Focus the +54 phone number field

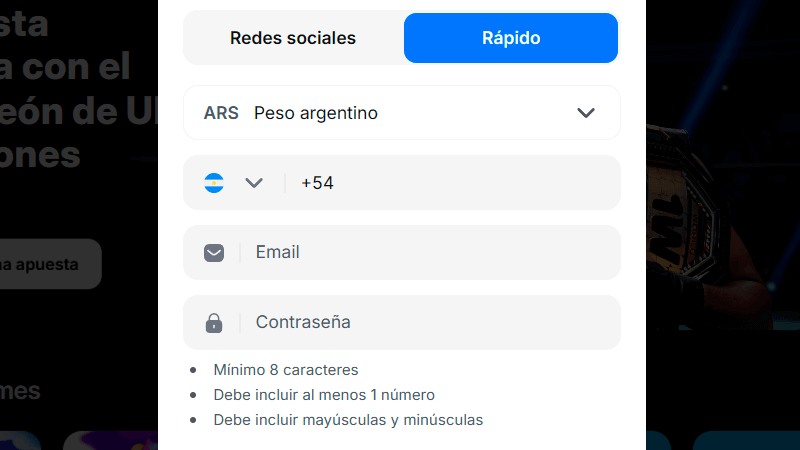tap(450, 183)
